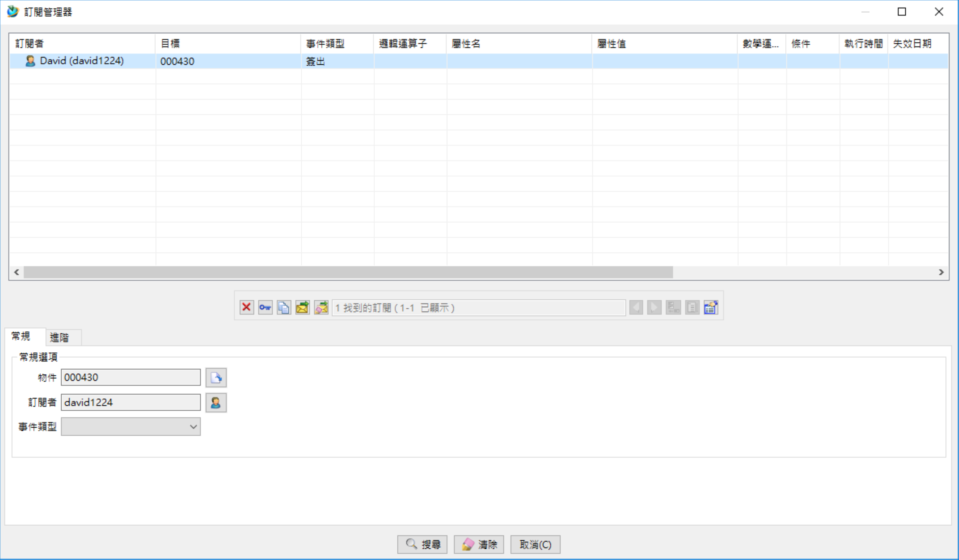Click the 條件 column header

[813, 43]
